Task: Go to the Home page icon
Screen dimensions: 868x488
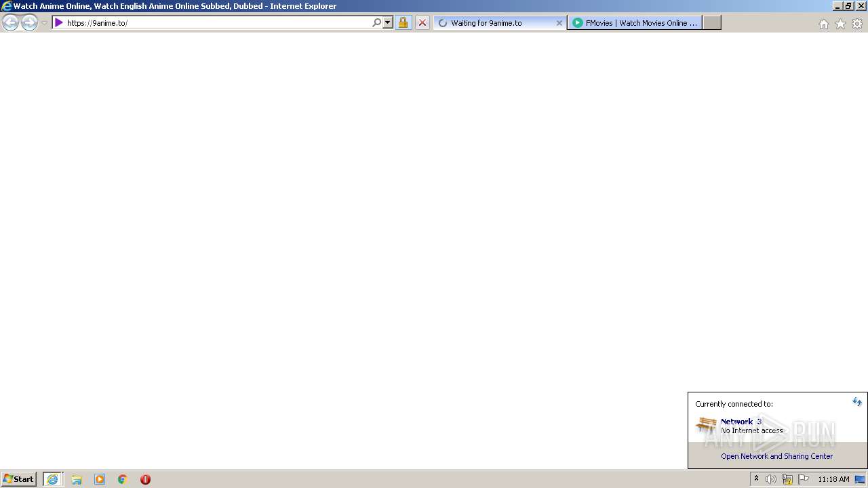Action: (x=823, y=24)
